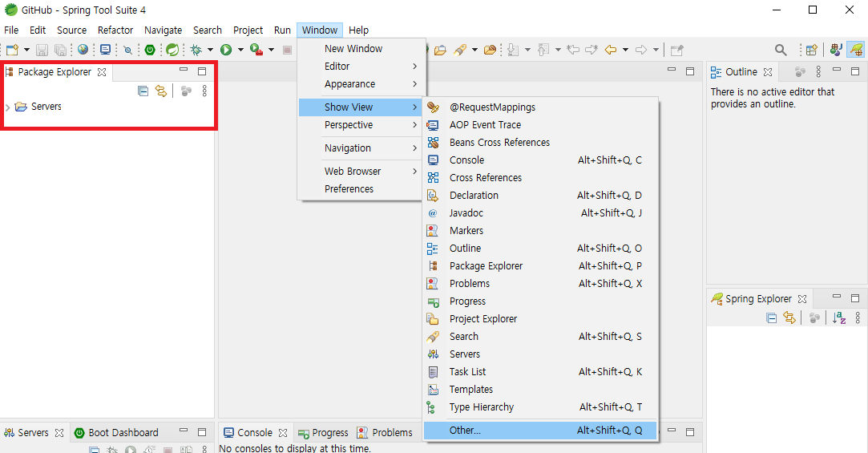Viewport: 868px width, 453px height.
Task: Click the Open Console monitor icon in toolbar
Action: click(105, 50)
